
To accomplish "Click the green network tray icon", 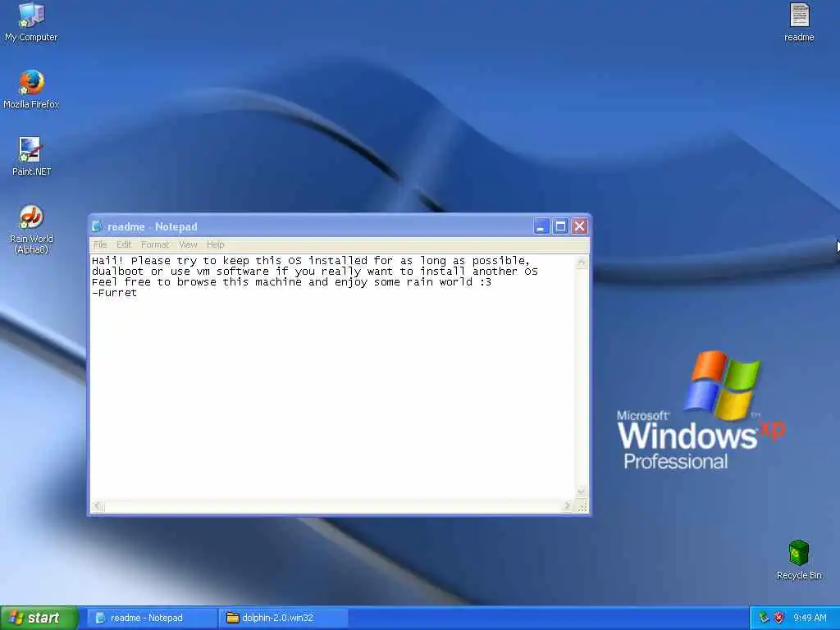I will [764, 618].
